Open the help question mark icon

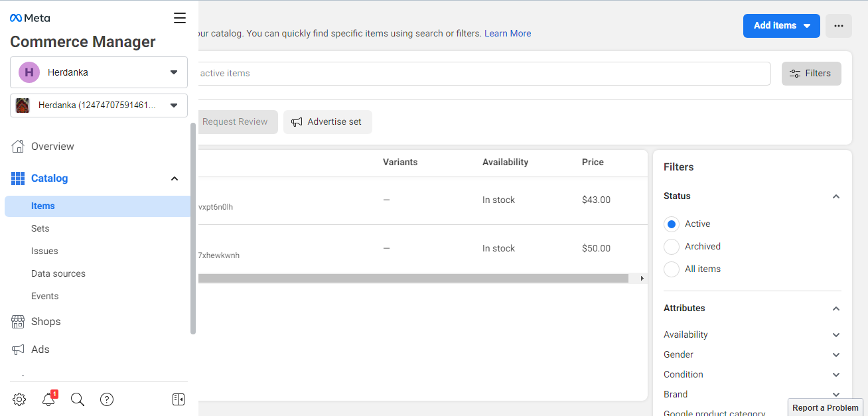coord(107,399)
